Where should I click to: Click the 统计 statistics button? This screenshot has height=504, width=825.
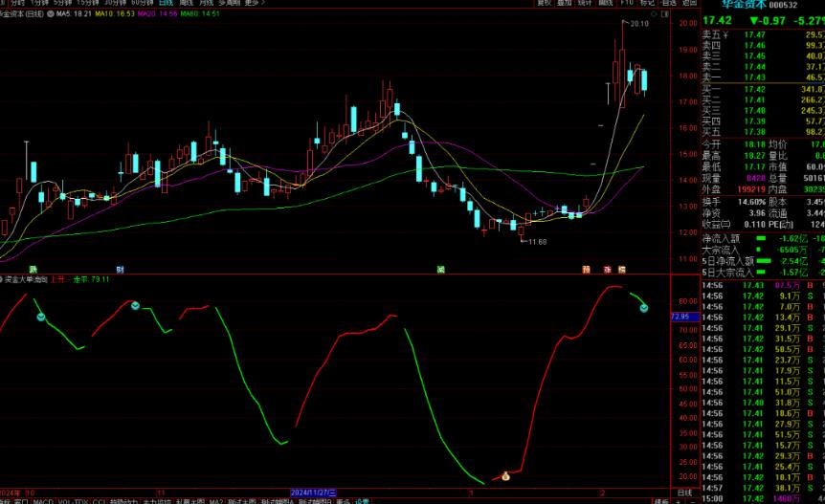[x=585, y=3]
